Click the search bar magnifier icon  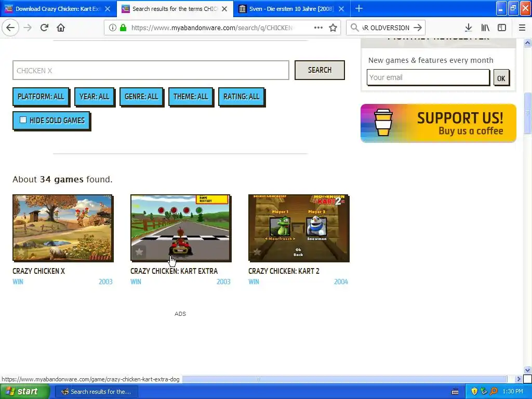pyautogui.click(x=354, y=28)
